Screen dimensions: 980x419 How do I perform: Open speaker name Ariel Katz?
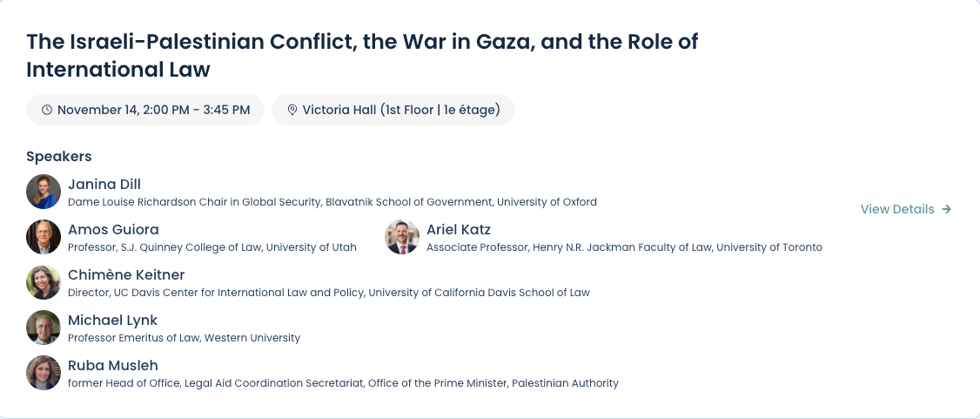(459, 229)
